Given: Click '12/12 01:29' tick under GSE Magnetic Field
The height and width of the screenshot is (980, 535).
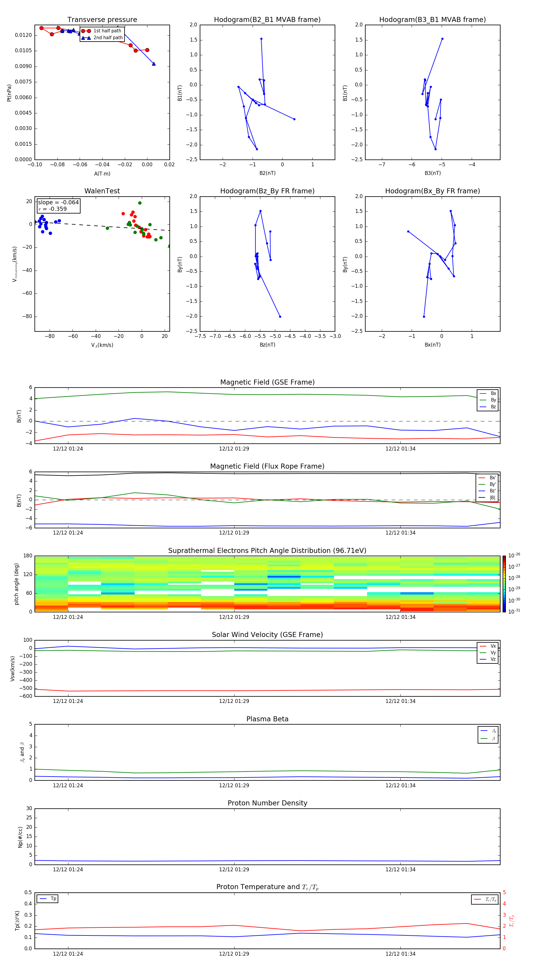Looking at the screenshot, I should 234,448.
